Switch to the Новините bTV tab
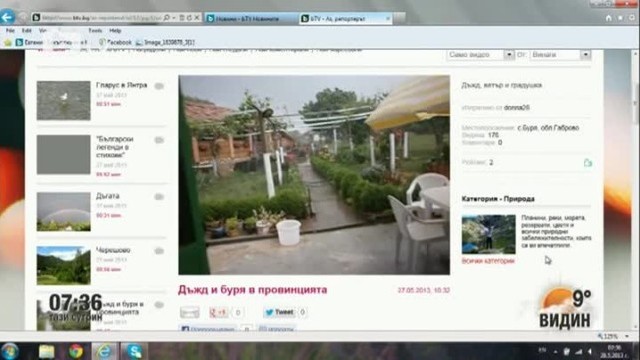This screenshot has height=360, width=640. [x=251, y=18]
